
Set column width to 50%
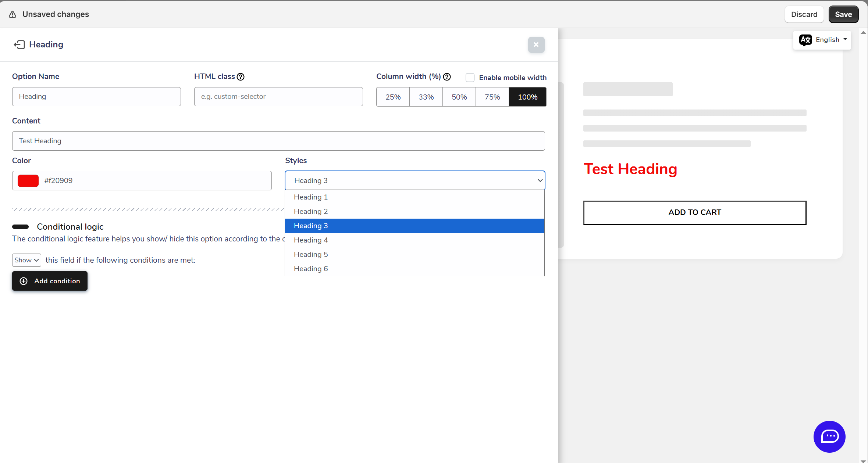click(459, 97)
